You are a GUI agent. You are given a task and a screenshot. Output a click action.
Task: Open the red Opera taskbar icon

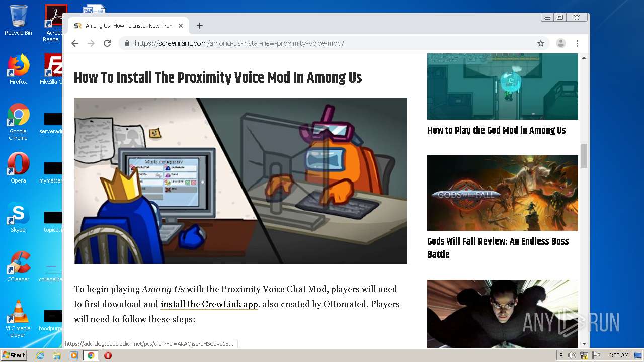click(x=108, y=355)
